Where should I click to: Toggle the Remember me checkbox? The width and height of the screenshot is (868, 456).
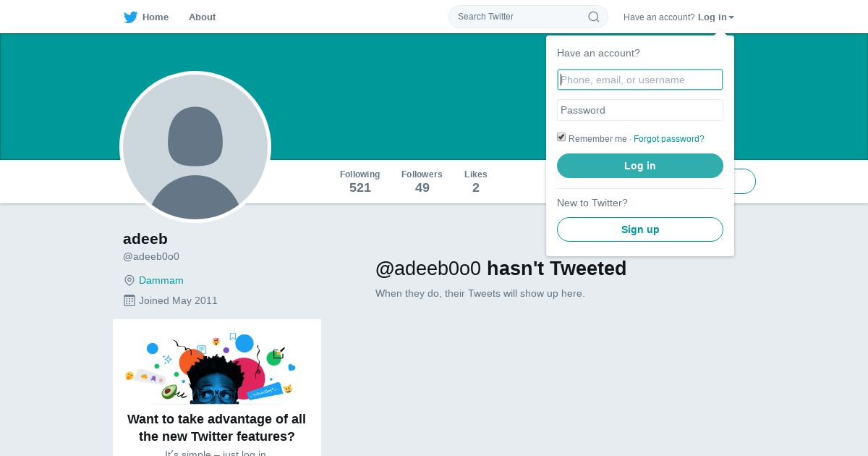point(561,138)
